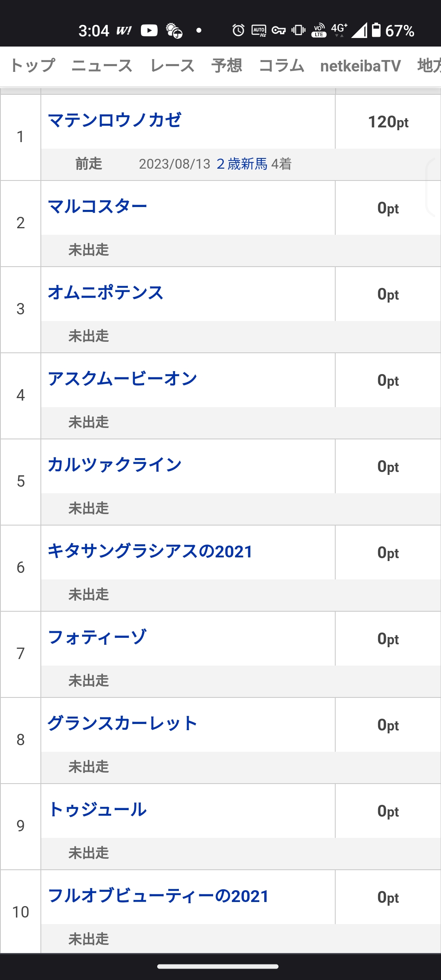Tap the alarm clock status icon

238,30
